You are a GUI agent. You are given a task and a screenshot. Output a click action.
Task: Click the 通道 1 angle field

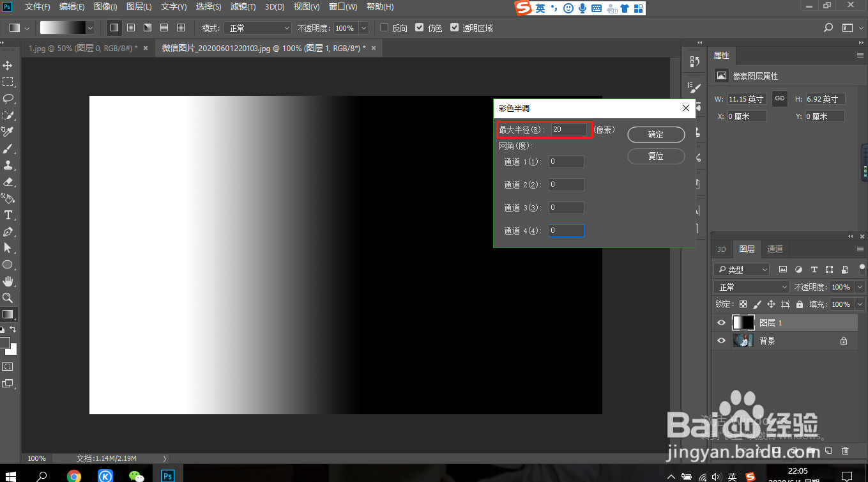tap(566, 162)
